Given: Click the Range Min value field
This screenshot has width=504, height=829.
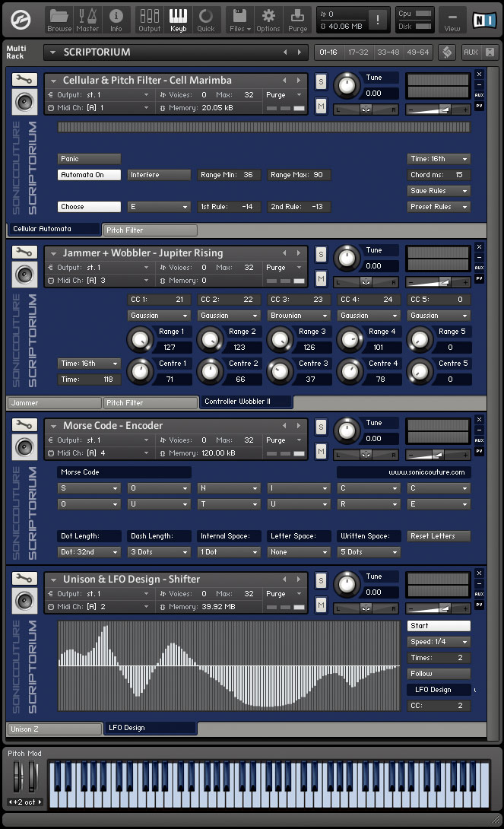Looking at the screenshot, I should [229, 174].
